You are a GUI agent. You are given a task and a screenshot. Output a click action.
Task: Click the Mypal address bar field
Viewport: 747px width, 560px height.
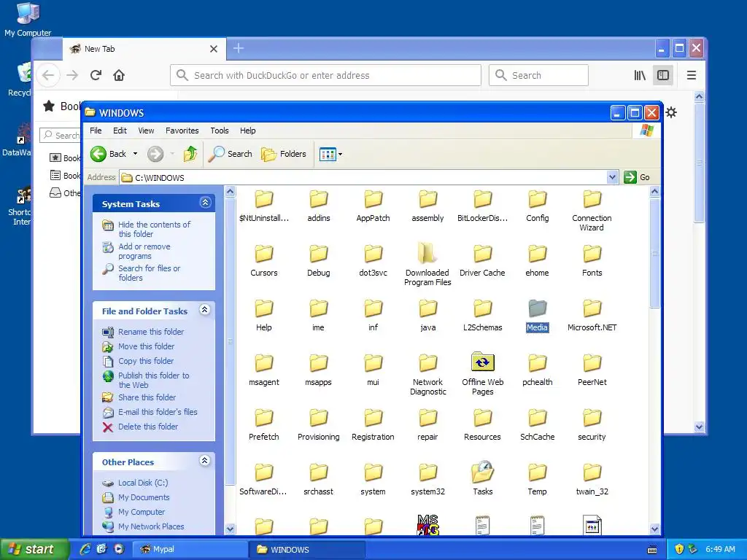pos(325,75)
